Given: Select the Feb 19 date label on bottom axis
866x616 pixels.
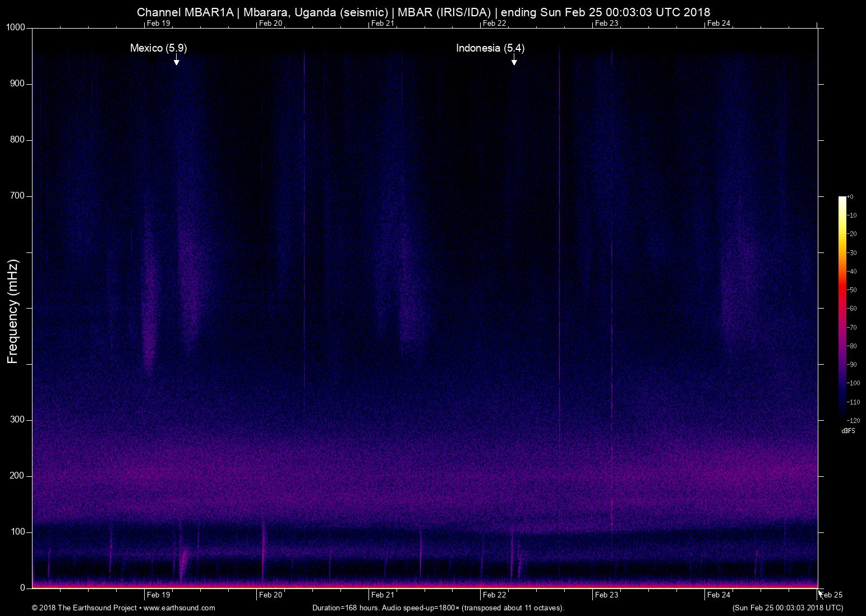Looking at the screenshot, I should coord(159,595).
